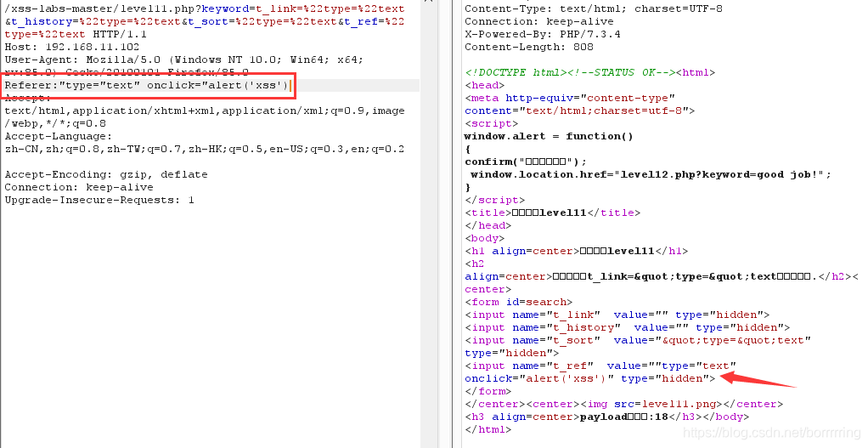
Task: Click the response Connection: keep-alive header
Action: coord(539,21)
